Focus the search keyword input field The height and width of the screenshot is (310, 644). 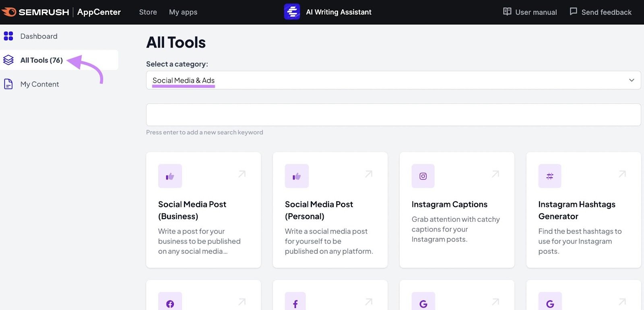coord(393,115)
